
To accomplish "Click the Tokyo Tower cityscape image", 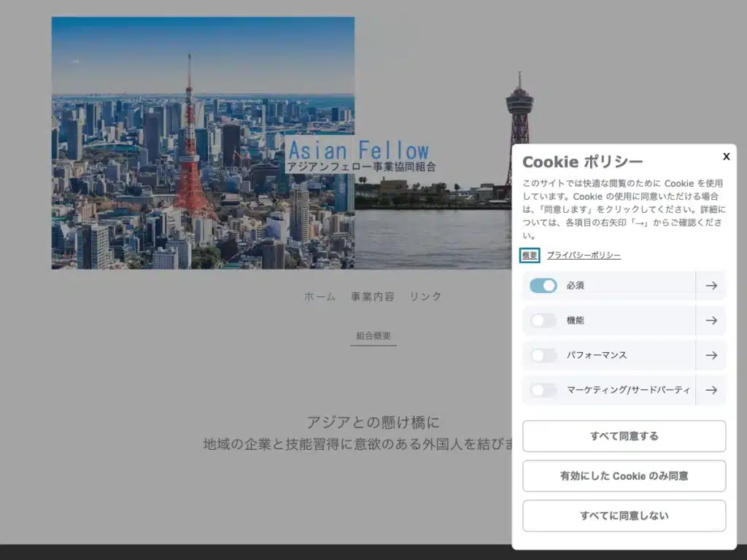I will (203, 143).
